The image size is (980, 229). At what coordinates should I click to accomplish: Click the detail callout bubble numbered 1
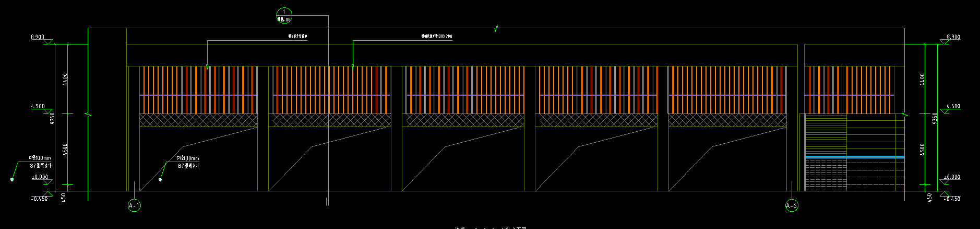pos(284,15)
